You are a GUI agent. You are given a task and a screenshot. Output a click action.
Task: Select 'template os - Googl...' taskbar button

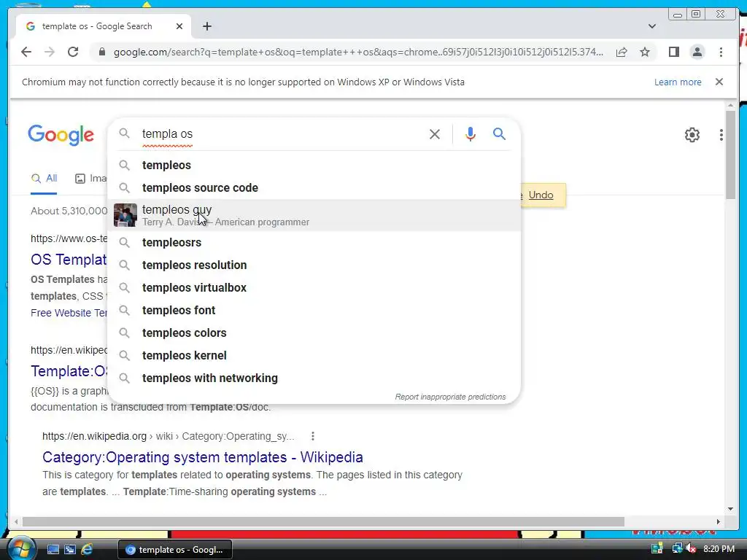175,550
